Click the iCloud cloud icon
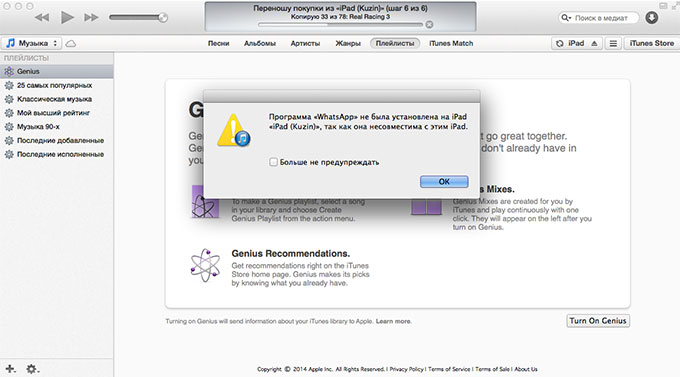The width and height of the screenshot is (680, 377). click(x=71, y=43)
